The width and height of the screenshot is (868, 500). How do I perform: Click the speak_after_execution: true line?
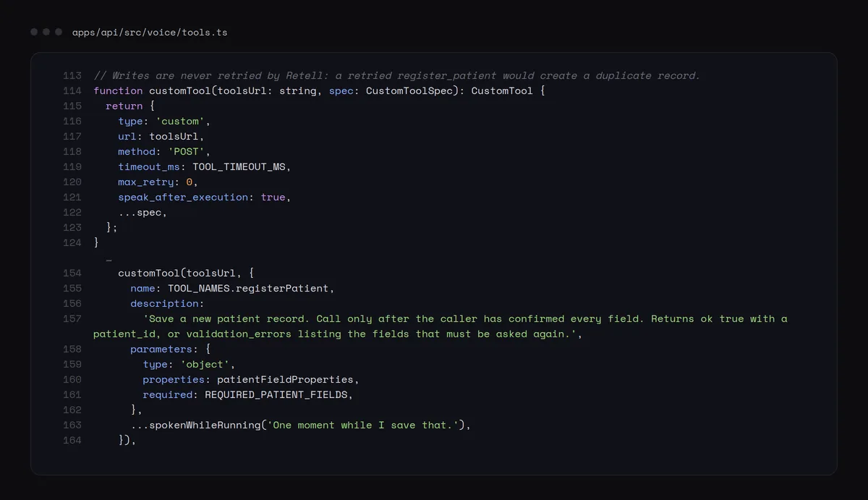click(x=205, y=197)
